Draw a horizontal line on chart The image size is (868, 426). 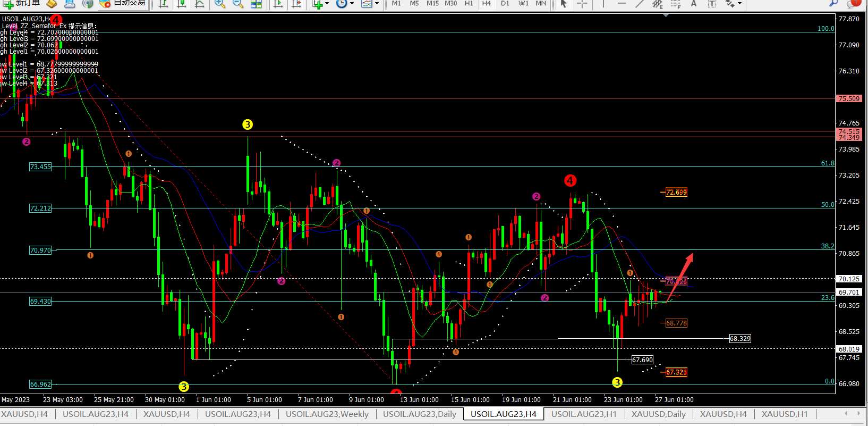click(x=621, y=4)
